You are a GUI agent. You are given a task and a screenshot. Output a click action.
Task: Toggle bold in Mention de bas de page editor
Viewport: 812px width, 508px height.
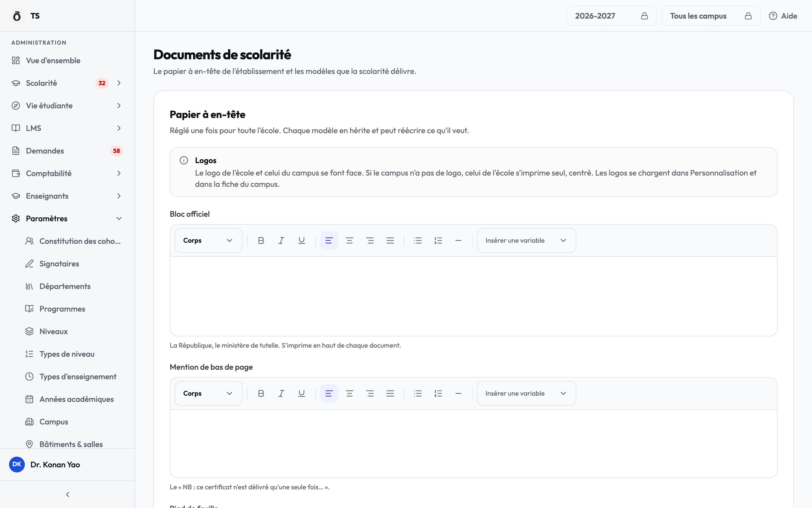[x=261, y=393]
